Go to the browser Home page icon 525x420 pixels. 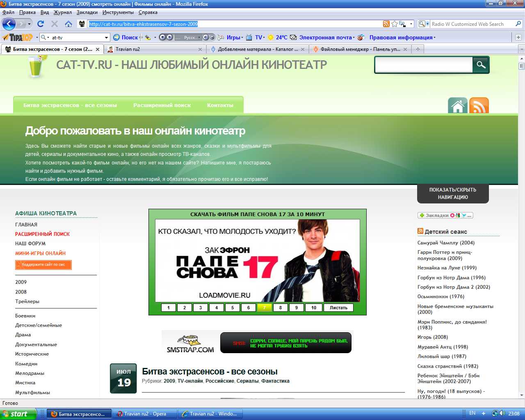68,24
